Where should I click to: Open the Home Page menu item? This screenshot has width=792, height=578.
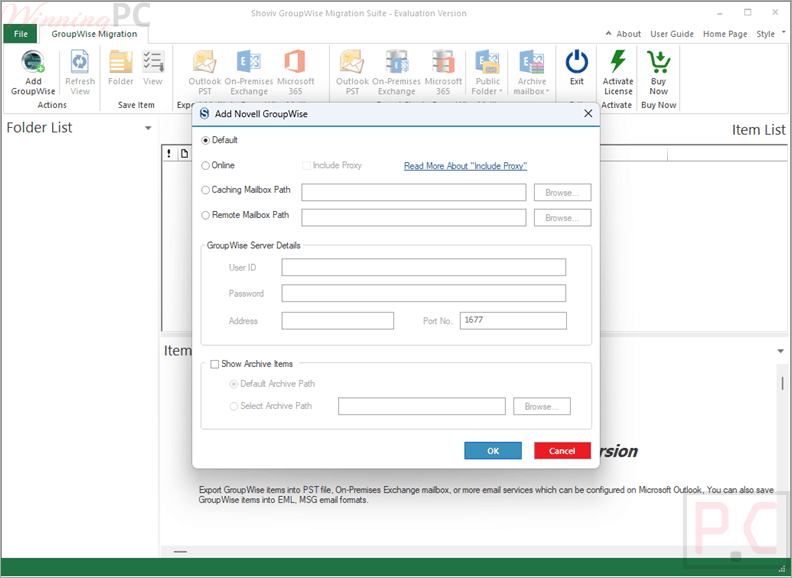[x=725, y=34]
